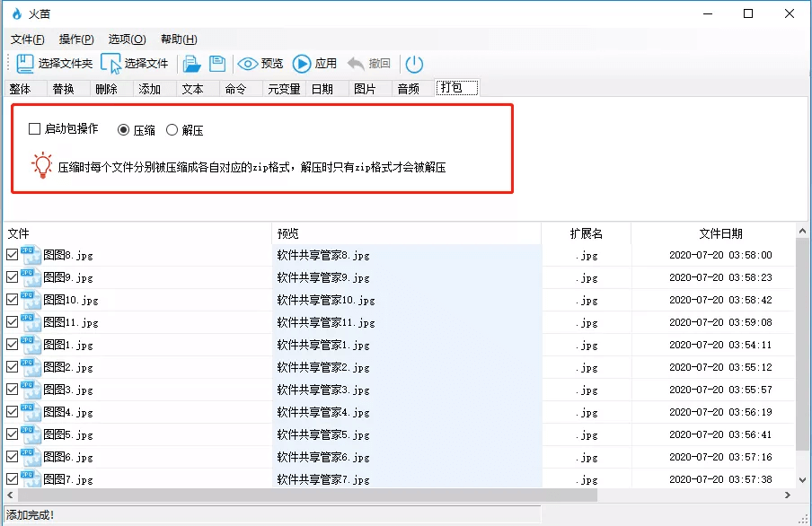Click the JPG file icon of 图图5.jpg

point(31,434)
